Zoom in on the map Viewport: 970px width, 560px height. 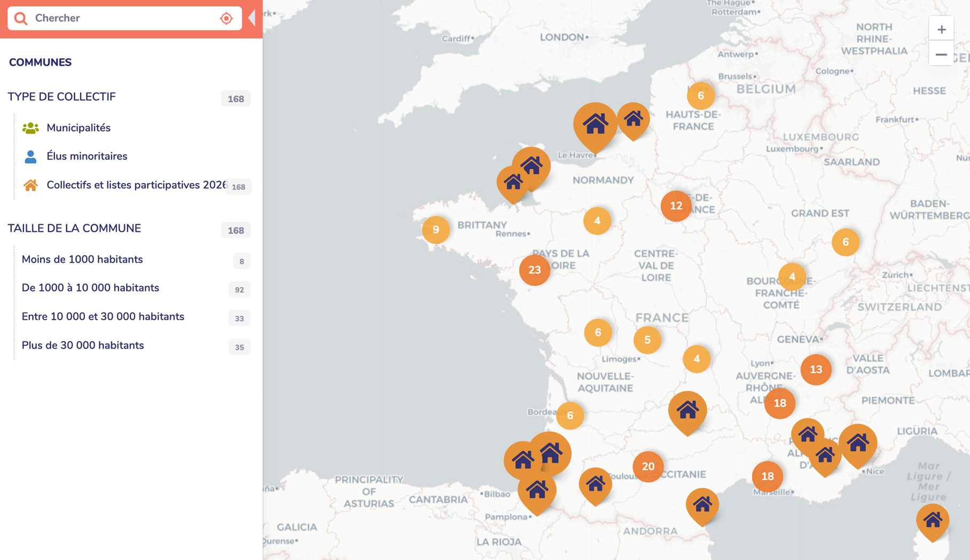(941, 30)
